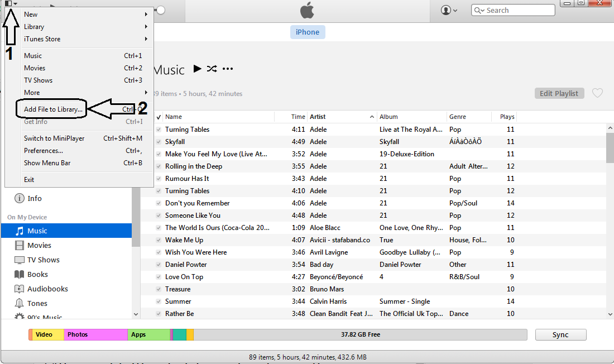Click the Video storage segment
614x364 pixels.
point(48,334)
